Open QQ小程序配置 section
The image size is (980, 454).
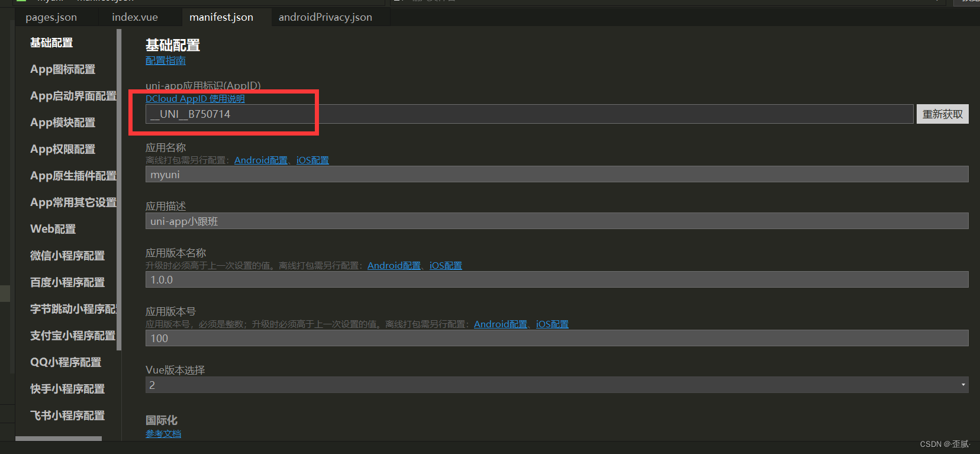tap(66, 362)
